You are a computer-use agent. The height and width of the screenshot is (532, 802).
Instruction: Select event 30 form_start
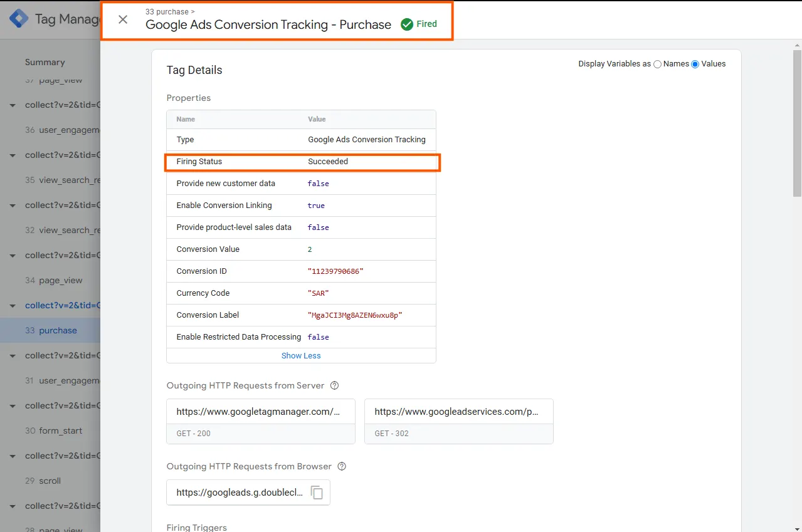click(x=50, y=430)
